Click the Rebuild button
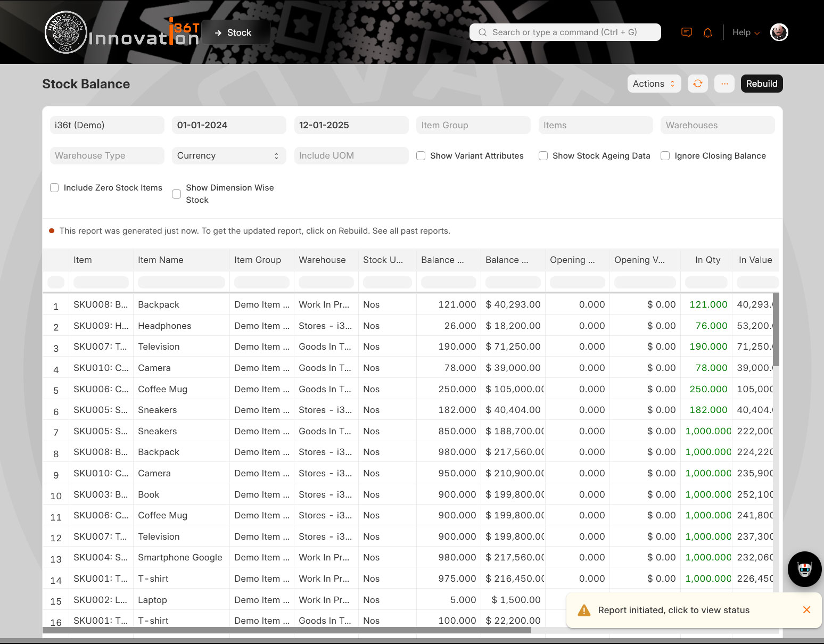This screenshot has width=824, height=644. click(761, 84)
